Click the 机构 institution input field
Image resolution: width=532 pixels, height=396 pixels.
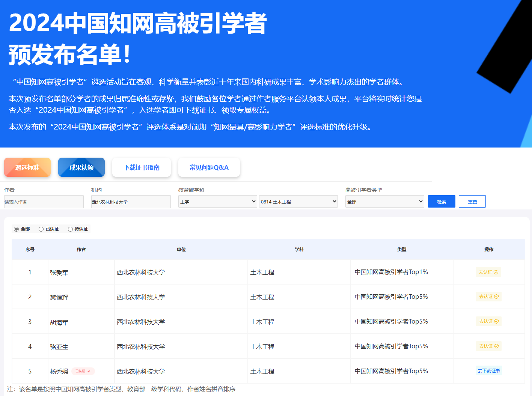tap(131, 202)
